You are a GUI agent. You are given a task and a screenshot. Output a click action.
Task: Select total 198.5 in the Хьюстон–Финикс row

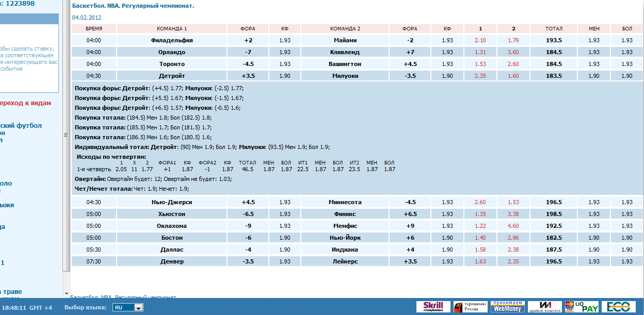(554, 214)
